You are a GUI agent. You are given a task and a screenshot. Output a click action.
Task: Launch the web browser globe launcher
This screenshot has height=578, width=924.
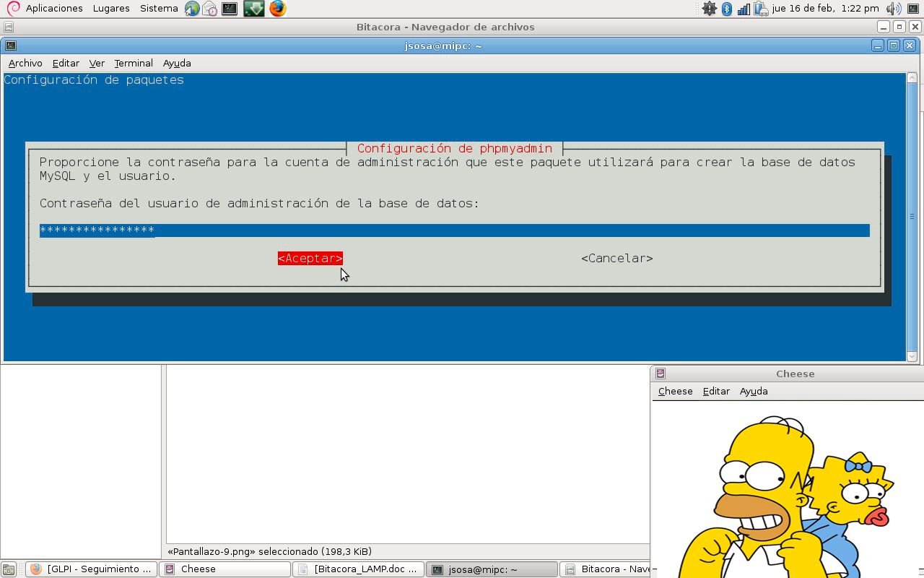point(192,9)
